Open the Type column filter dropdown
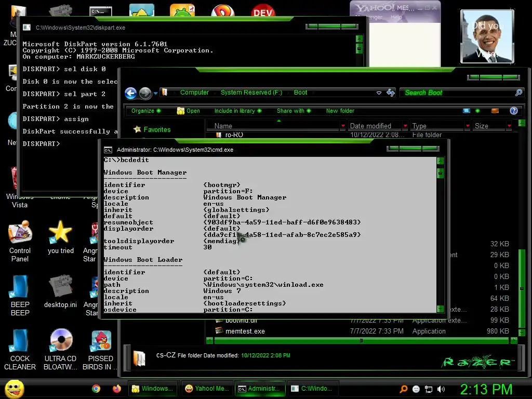 pyautogui.click(x=468, y=126)
